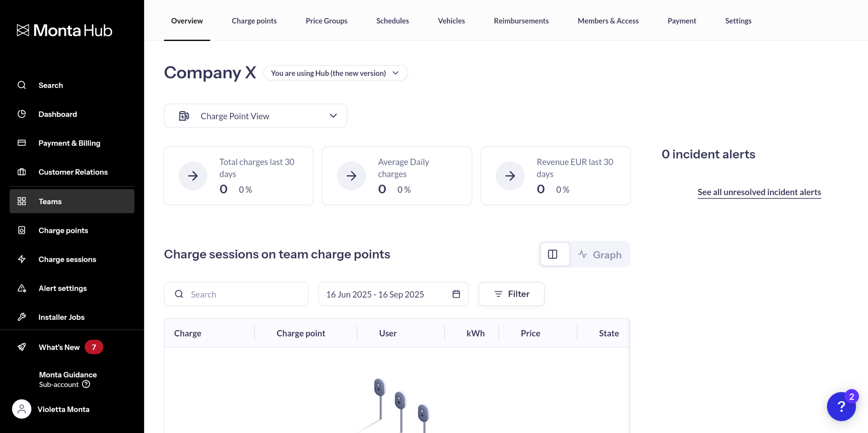Open Installer Jobs wrench icon
The image size is (868, 433).
click(22, 317)
